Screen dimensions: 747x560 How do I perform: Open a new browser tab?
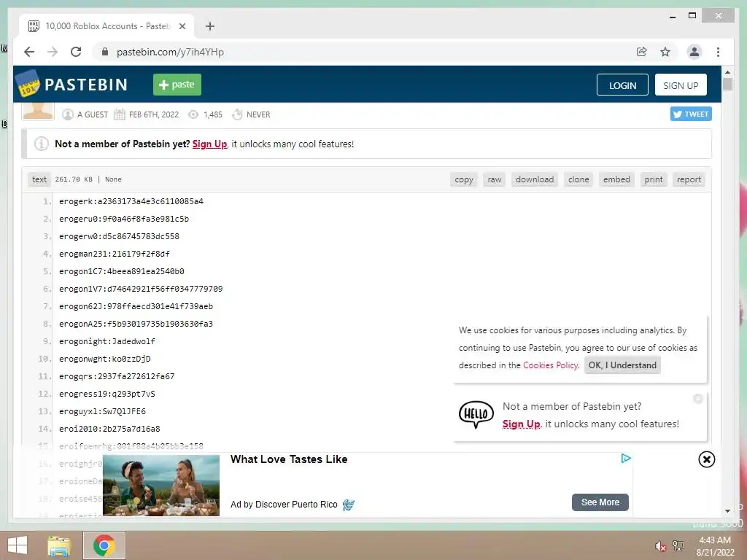point(209,26)
